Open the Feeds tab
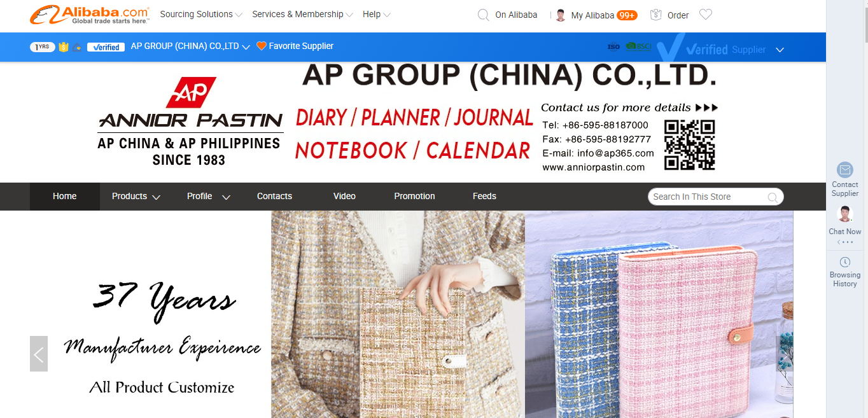This screenshot has height=418, width=868. pos(484,196)
